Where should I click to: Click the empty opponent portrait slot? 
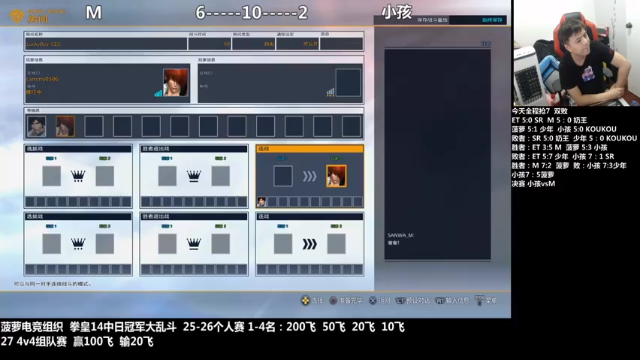(348, 83)
